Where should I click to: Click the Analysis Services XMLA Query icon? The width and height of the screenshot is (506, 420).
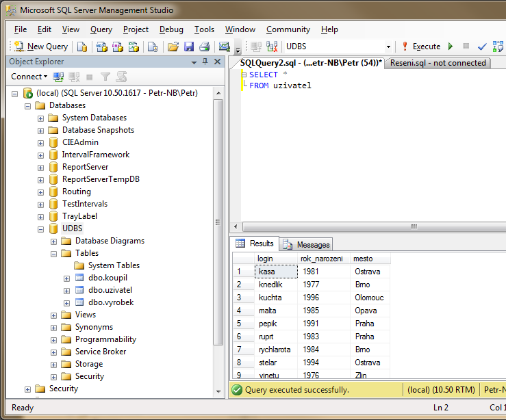pyautogui.click(x=134, y=47)
